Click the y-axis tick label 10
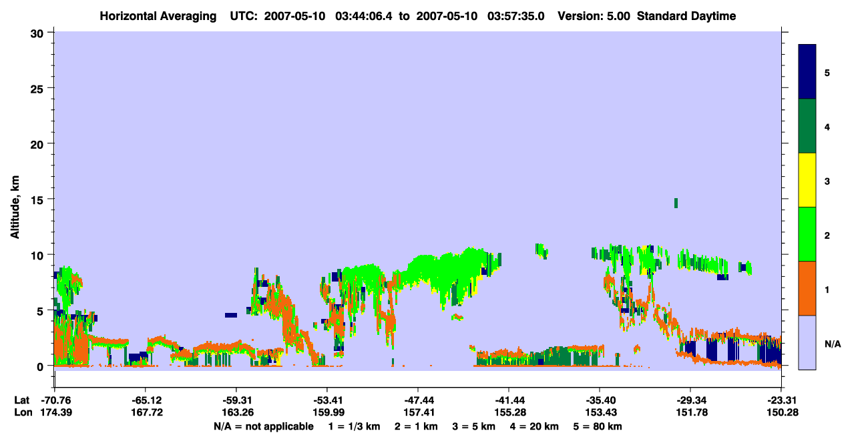Viewport: 868px width, 445px height. (x=38, y=255)
